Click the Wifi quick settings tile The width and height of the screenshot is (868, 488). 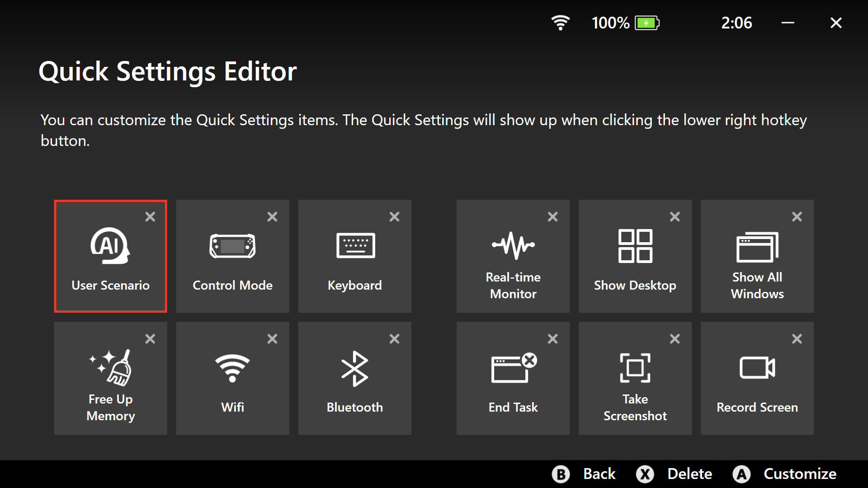232,378
